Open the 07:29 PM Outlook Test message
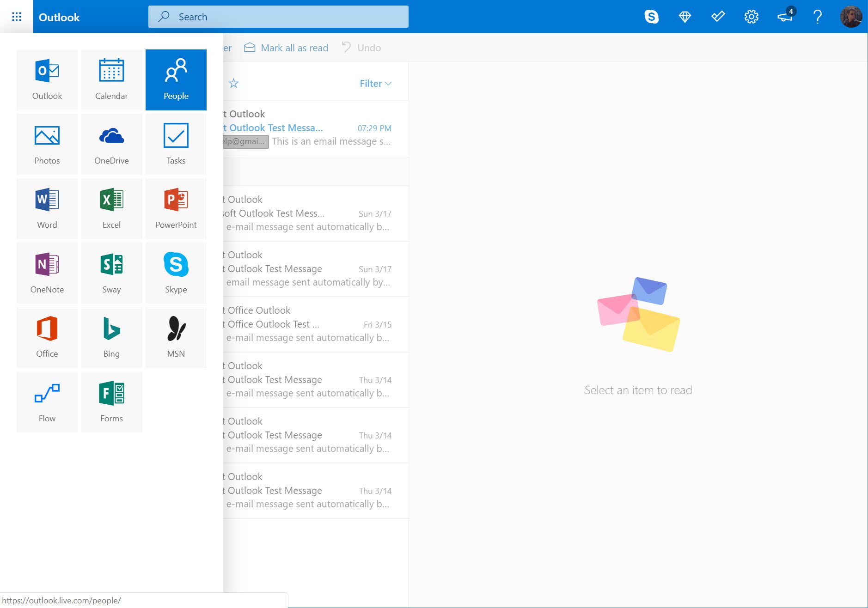The width and height of the screenshot is (868, 608). coord(316,128)
